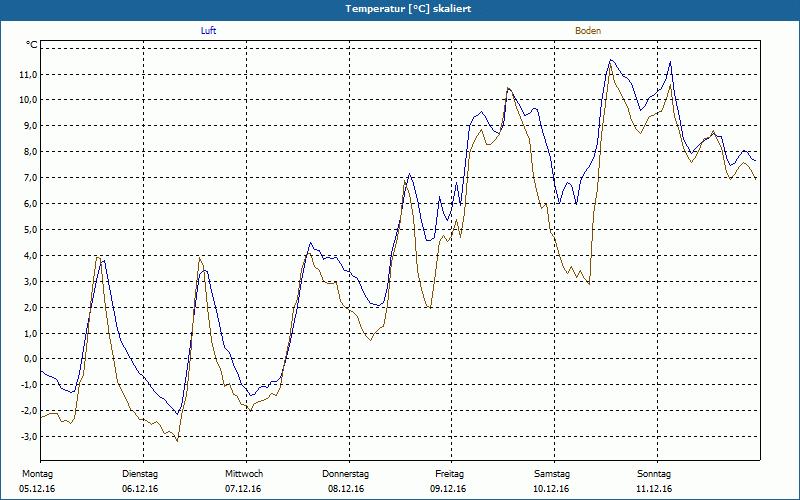Select the Donnerstag day label

[x=345, y=474]
